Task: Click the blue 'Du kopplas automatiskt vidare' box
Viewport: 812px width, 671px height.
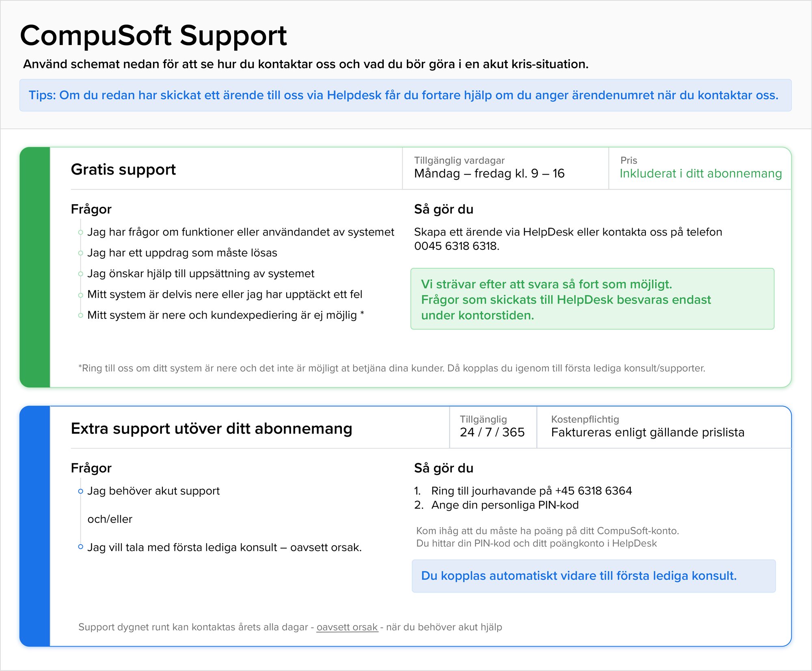Action: click(594, 576)
